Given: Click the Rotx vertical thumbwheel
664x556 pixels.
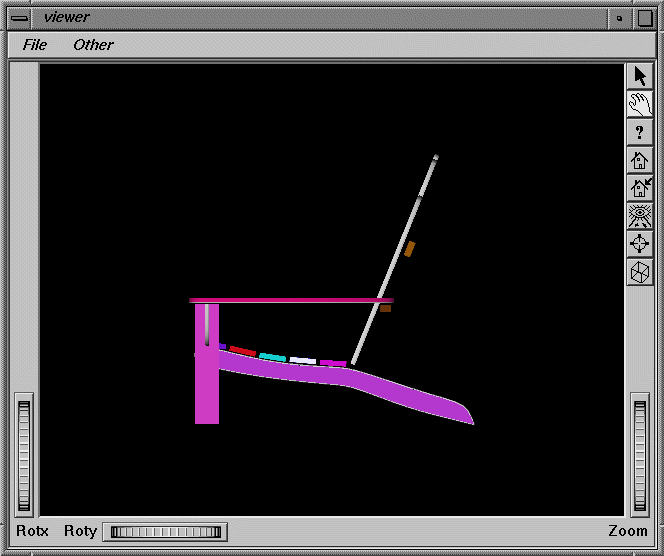Looking at the screenshot, I should 25,455.
